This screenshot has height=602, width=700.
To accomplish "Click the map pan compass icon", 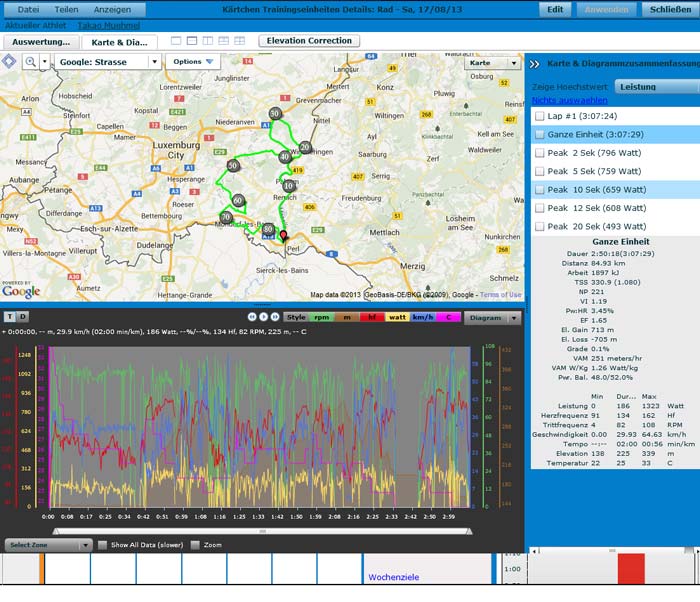I will tap(9, 61).
